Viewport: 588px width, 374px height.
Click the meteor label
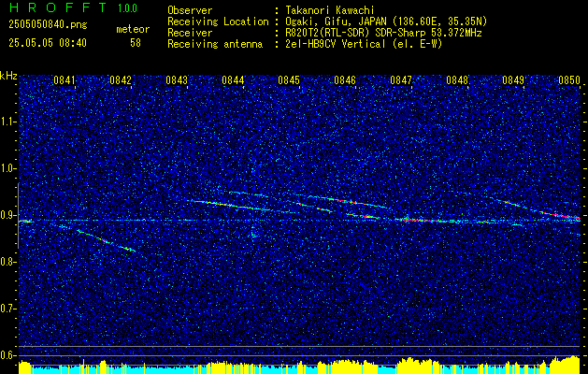click(x=133, y=29)
